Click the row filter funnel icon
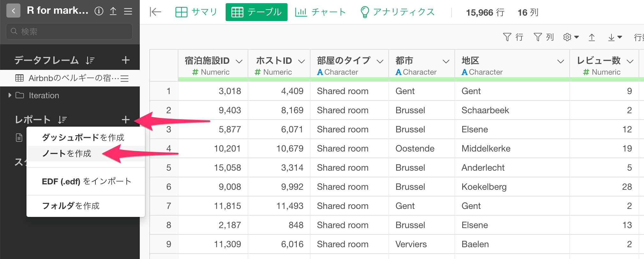 tap(513, 37)
